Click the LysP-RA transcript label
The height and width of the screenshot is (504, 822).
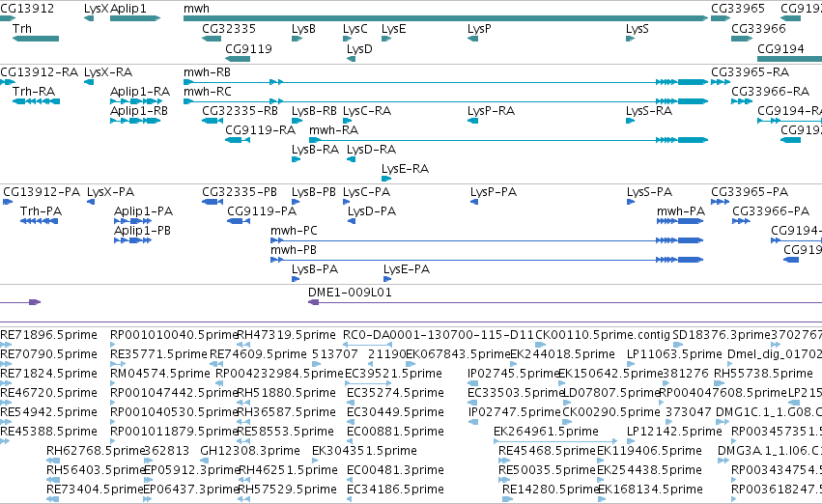click(492, 110)
